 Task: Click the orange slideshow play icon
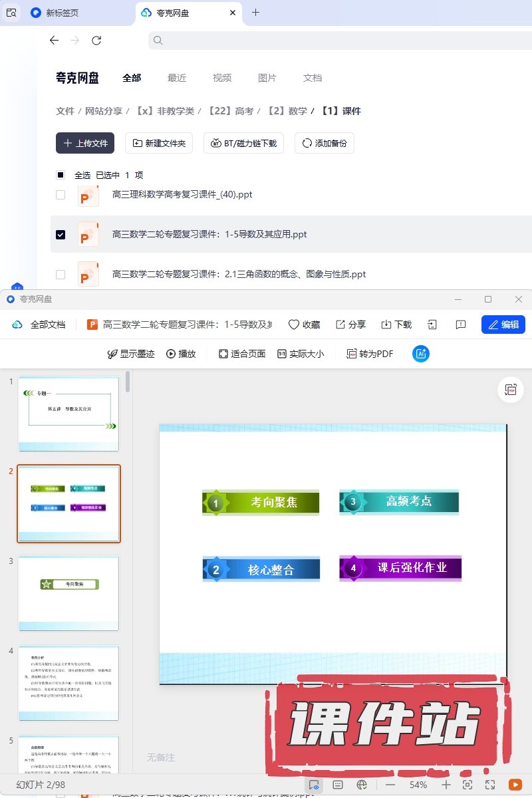515,785
